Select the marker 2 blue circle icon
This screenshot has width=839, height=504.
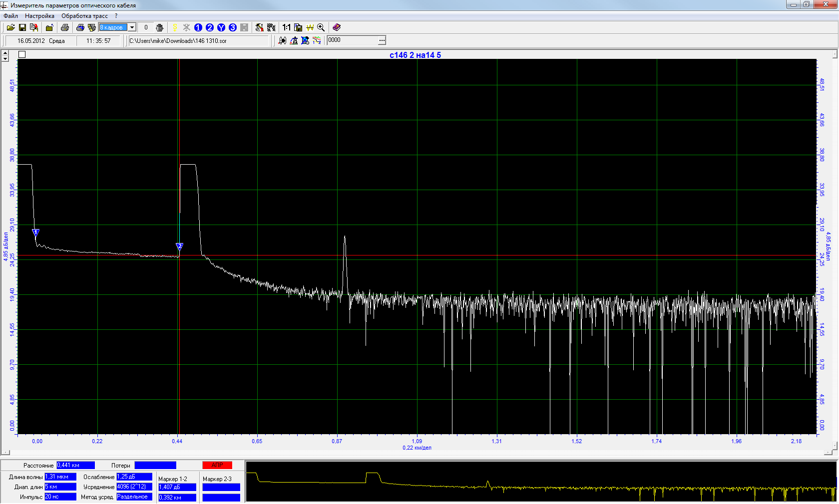(210, 27)
